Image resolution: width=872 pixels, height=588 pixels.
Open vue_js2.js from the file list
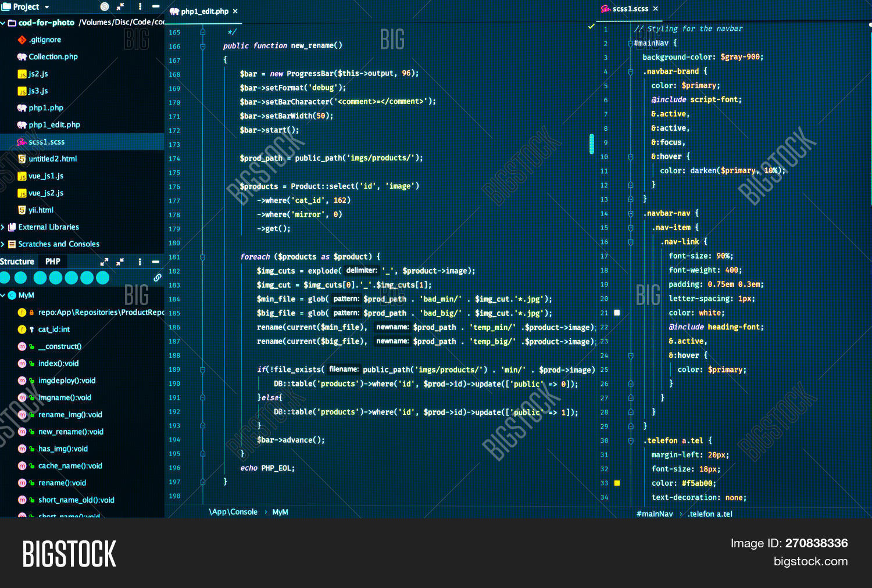coord(46,193)
